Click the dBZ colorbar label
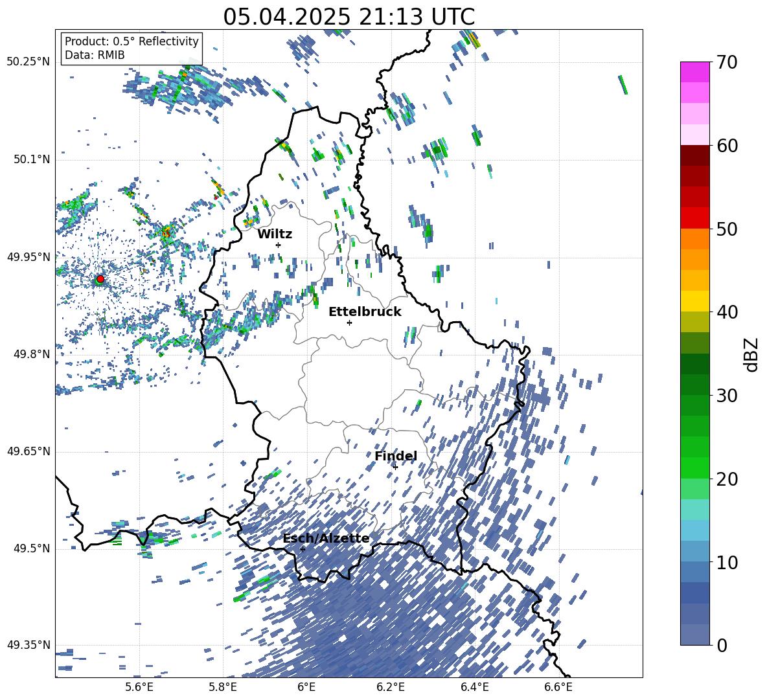The image size is (767, 700). [x=751, y=354]
